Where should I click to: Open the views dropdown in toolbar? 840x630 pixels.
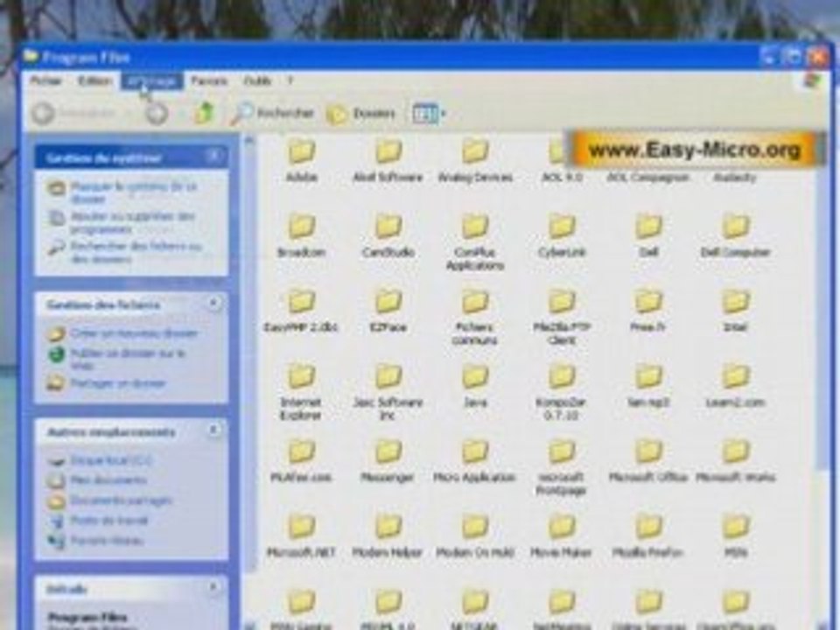(x=429, y=113)
